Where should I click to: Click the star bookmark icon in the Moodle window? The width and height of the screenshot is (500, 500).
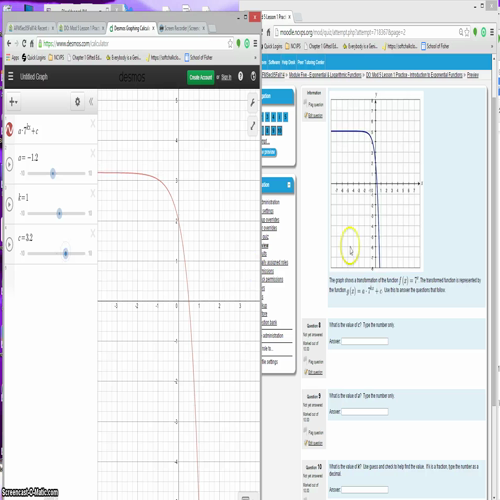click(x=467, y=32)
